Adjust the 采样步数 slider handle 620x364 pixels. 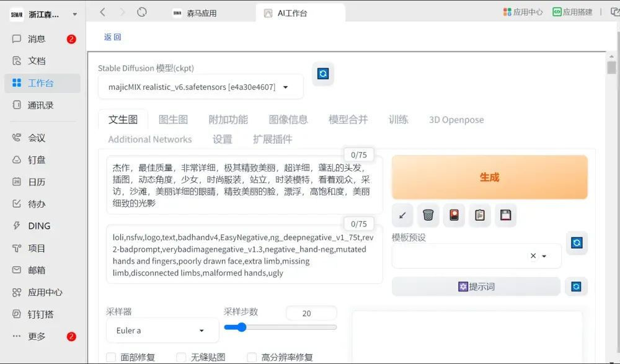(x=242, y=327)
